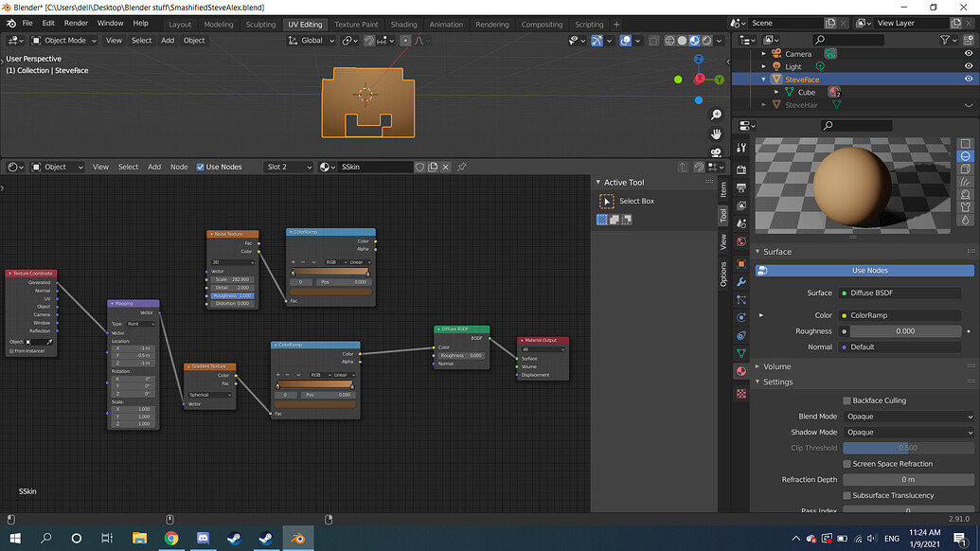Open the Object Constraints properties tab icon
Viewport: 980px width, 551px height.
click(x=741, y=335)
